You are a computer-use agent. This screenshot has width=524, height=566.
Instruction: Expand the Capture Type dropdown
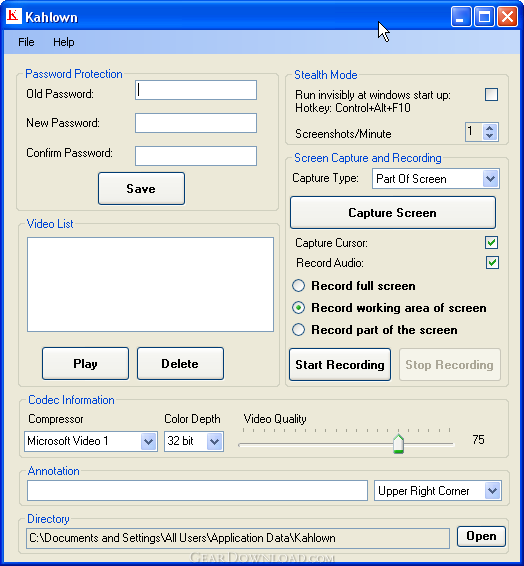tap(490, 178)
